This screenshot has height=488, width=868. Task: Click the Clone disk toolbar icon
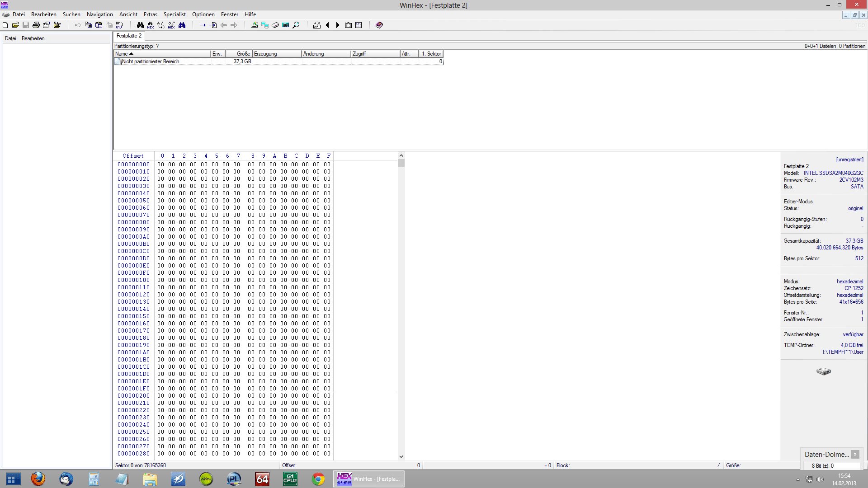tap(265, 25)
